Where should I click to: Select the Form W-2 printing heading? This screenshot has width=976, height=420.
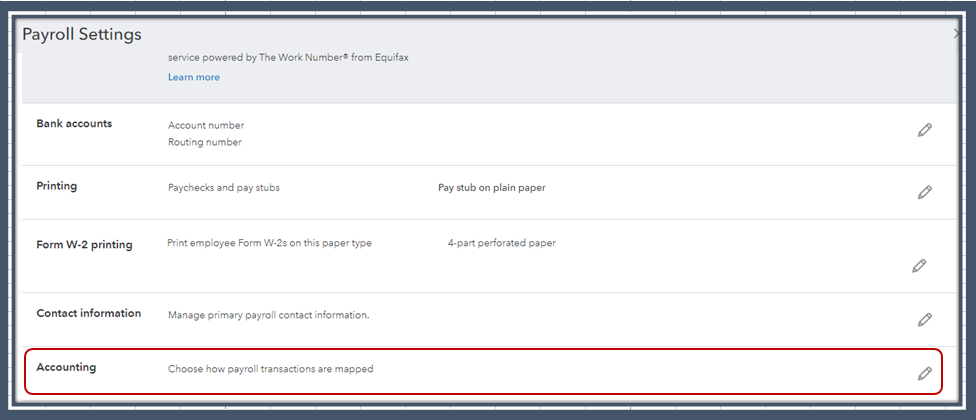pos(84,245)
